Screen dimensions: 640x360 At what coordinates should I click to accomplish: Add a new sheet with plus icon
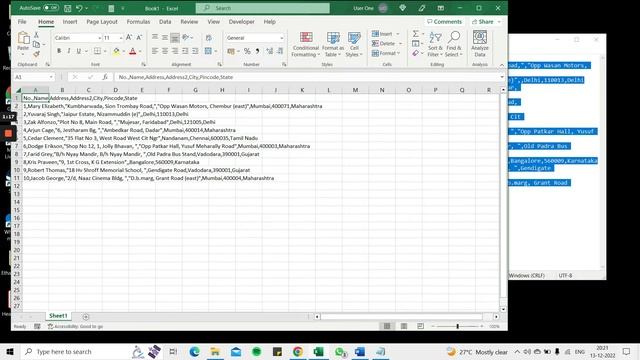point(86,316)
